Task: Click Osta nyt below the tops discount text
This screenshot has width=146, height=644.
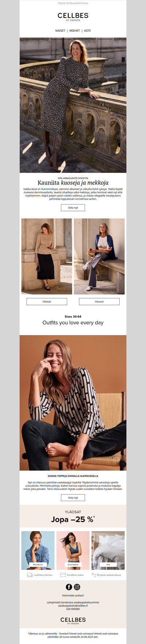Action: [73, 497]
